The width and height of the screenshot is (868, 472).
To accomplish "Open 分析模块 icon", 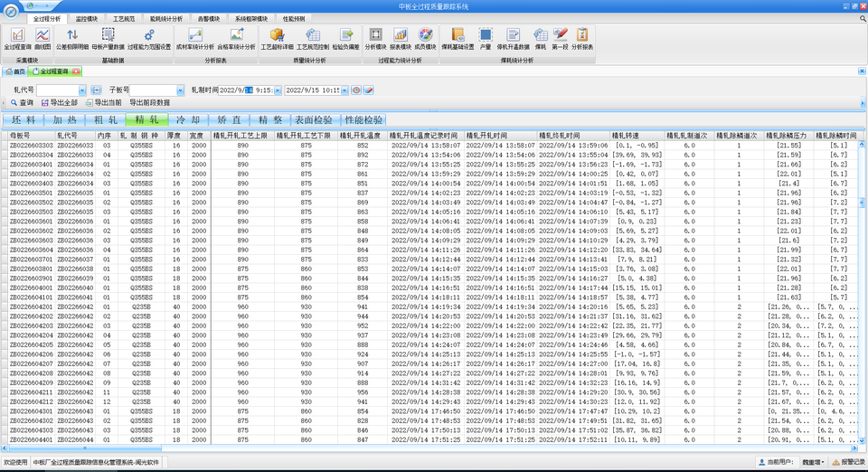I will click(375, 39).
